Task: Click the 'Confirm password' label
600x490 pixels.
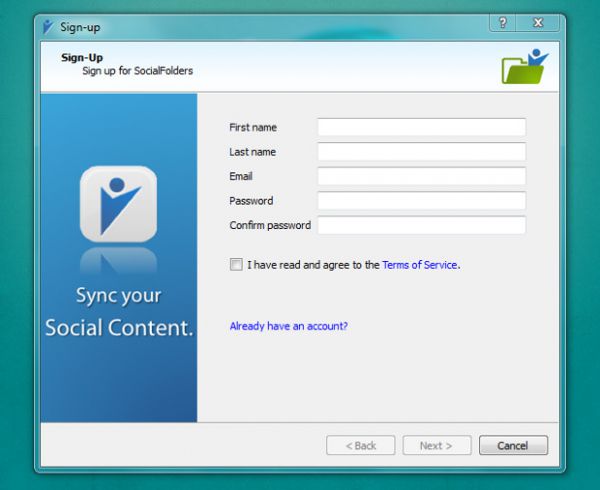Action: pos(270,225)
